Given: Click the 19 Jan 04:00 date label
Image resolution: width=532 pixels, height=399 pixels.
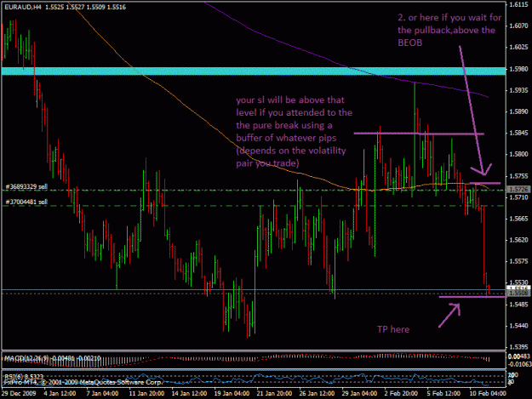Looking at the screenshot, I should pos(232,393).
